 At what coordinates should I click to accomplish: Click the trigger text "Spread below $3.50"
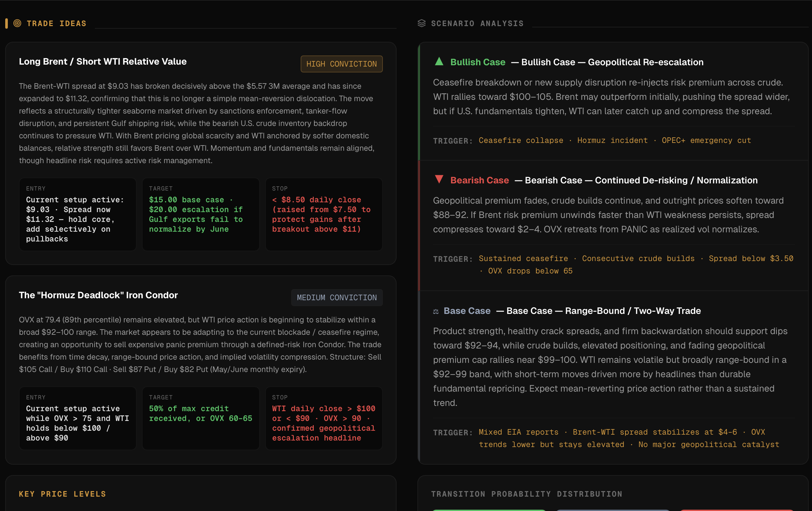click(x=751, y=258)
